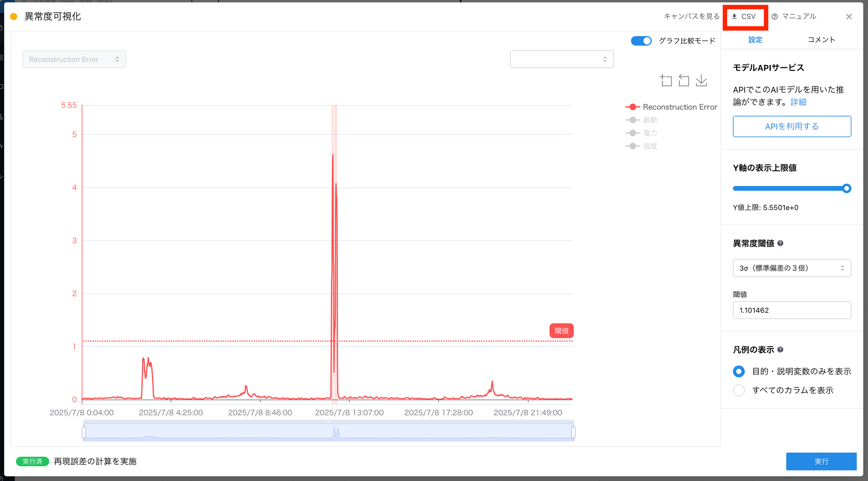Expand the 3σ threshold dropdown
The image size is (868, 481).
[x=792, y=268]
